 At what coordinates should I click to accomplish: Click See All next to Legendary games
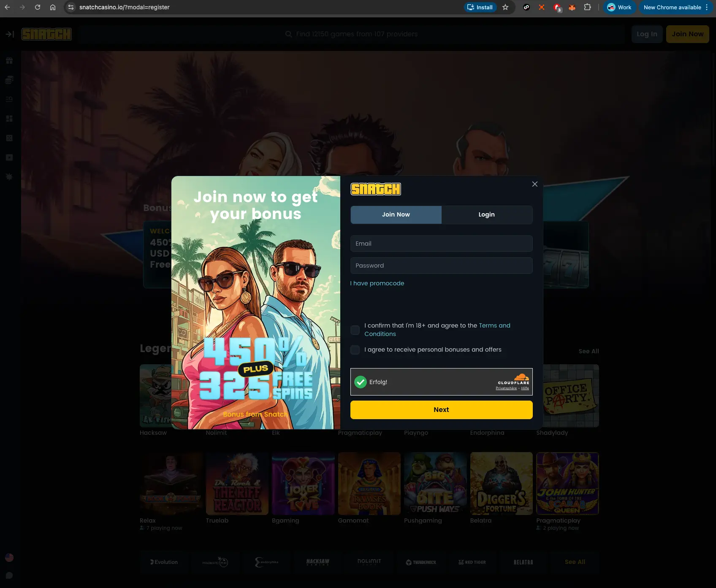coord(589,351)
